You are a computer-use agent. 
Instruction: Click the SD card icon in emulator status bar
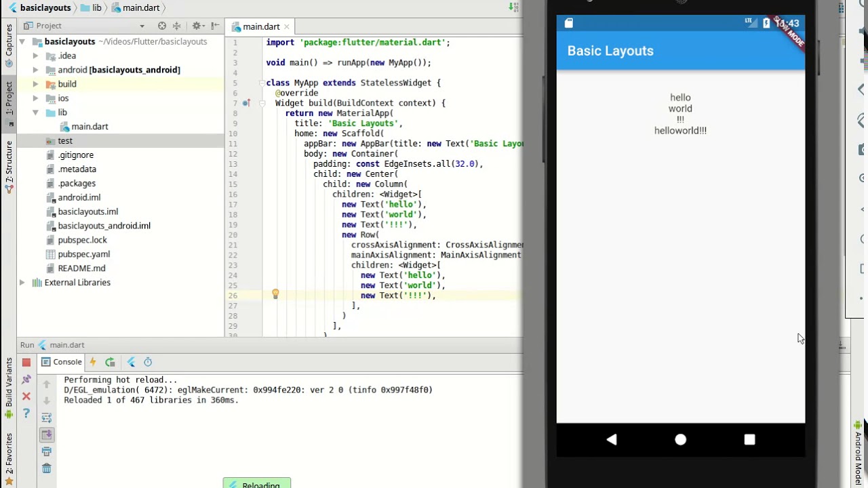[x=569, y=23]
